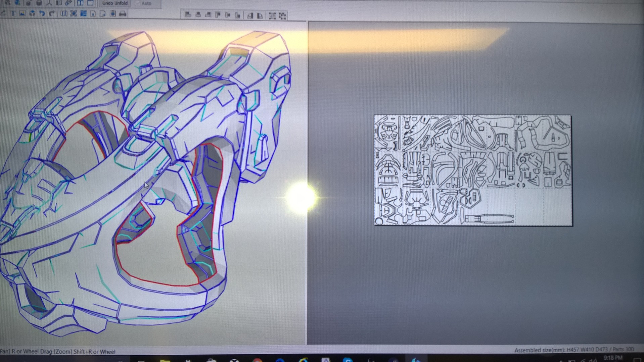Click the page settings icon
Screen dimensions: 644x362
coord(93,13)
